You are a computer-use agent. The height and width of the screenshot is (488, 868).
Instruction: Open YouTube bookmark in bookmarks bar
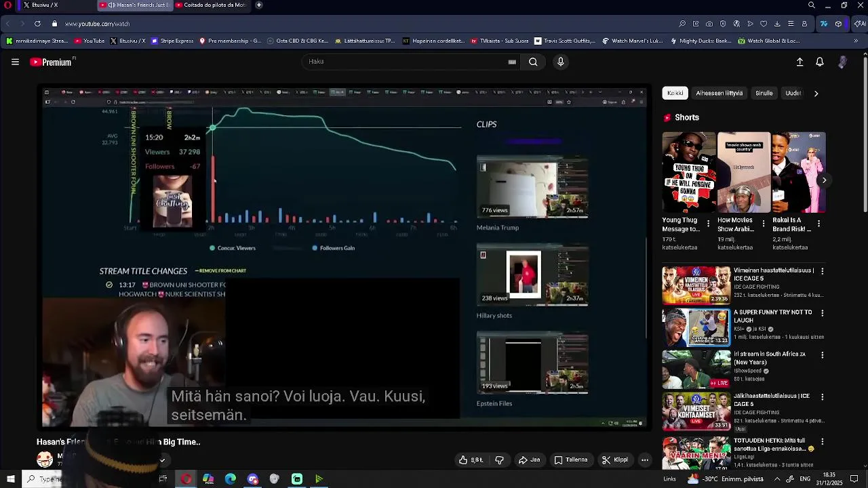click(x=90, y=41)
